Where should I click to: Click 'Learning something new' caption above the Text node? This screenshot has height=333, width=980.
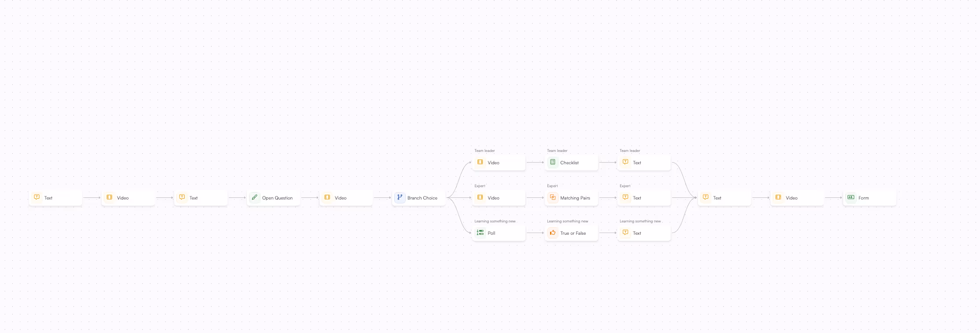point(640,221)
